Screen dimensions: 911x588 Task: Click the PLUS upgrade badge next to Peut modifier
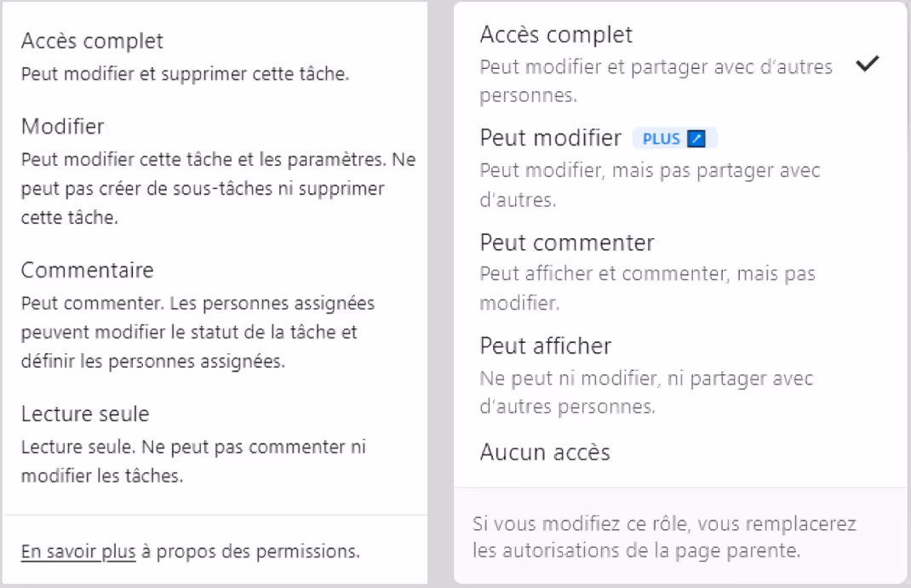pyautogui.click(x=674, y=138)
